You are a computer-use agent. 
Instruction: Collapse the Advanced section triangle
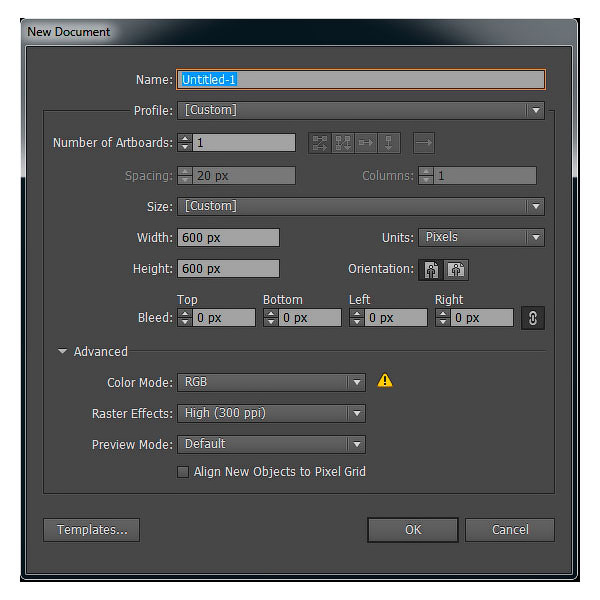pyautogui.click(x=62, y=351)
